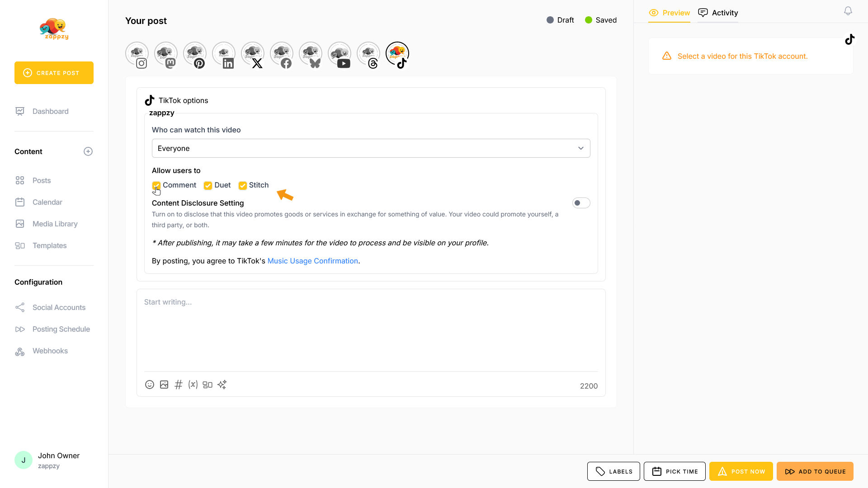Open the 'Who can watch this video' dropdown
The image size is (868, 488).
[371, 148]
